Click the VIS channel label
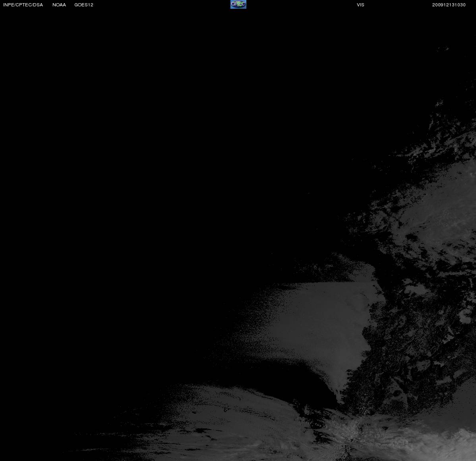Viewport: 476px width, 461px height. [361, 5]
